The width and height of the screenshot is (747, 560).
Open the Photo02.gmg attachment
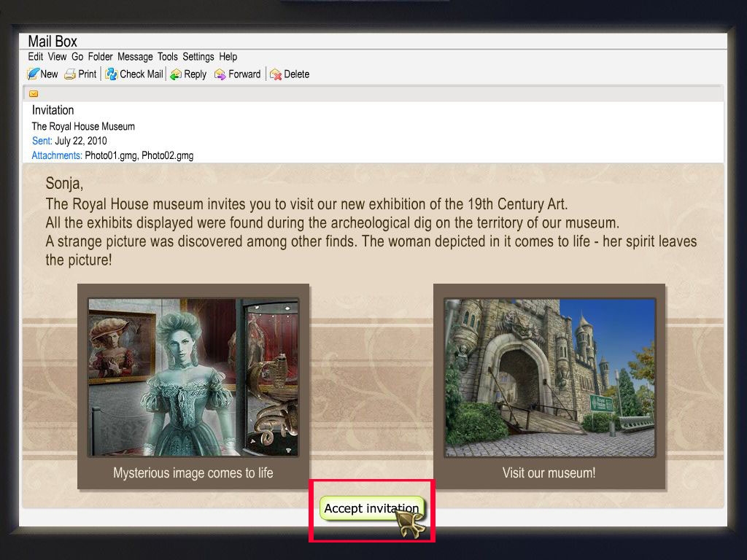pyautogui.click(x=168, y=156)
